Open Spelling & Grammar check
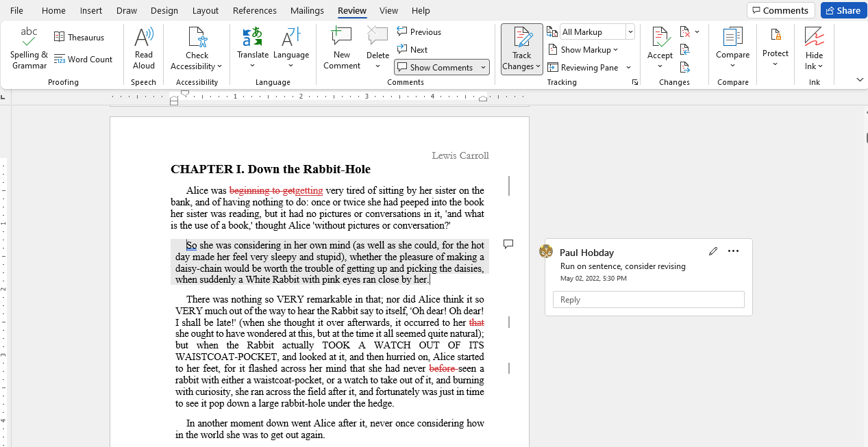 click(x=29, y=48)
